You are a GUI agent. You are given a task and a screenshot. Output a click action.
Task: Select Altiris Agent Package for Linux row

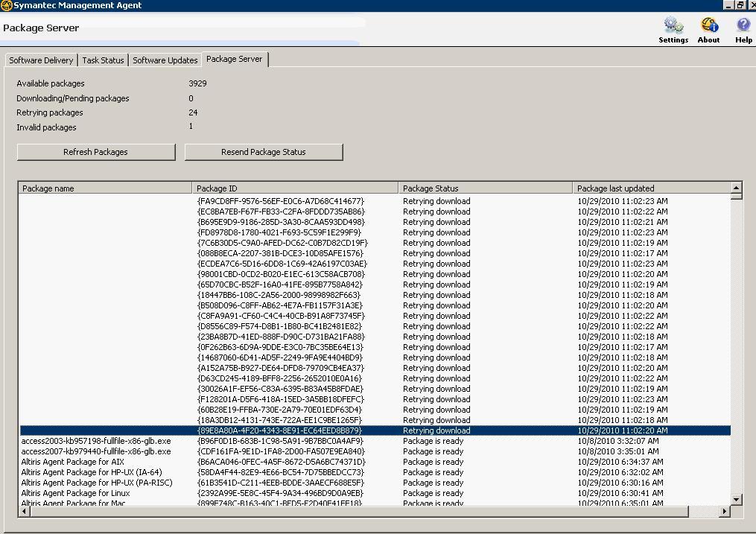click(375, 494)
